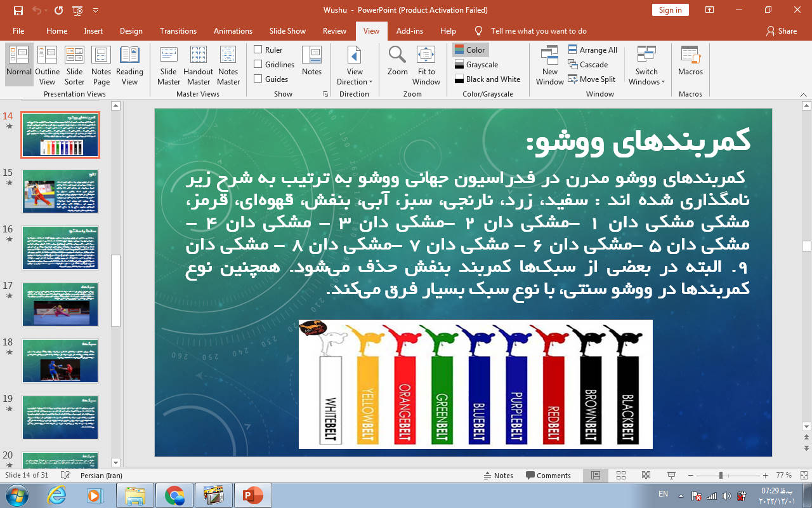Open the Animations tab

pos(233,31)
